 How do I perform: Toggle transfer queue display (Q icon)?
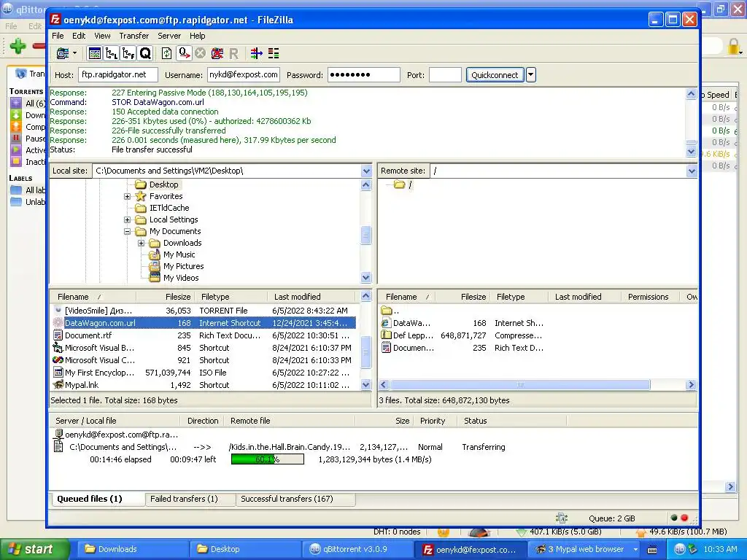[x=145, y=53]
